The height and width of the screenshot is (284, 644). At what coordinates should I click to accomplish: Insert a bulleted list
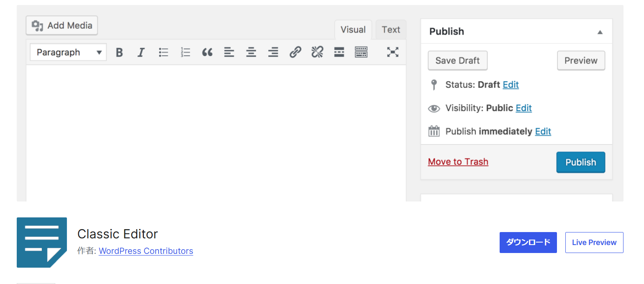[x=163, y=52]
